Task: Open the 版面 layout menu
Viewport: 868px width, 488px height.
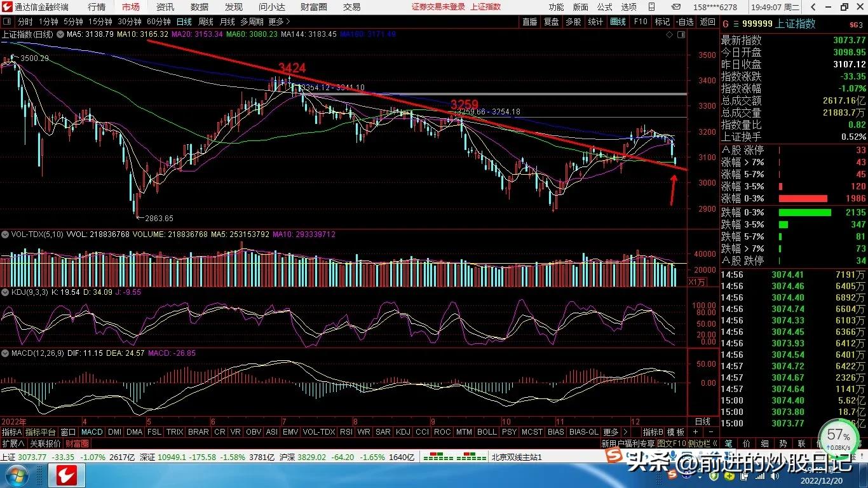Action: tap(580, 7)
